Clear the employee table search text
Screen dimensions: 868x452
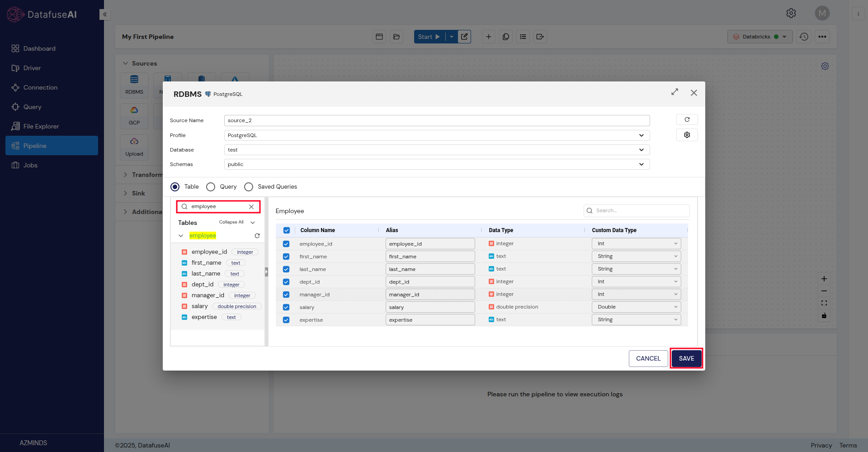pos(251,207)
